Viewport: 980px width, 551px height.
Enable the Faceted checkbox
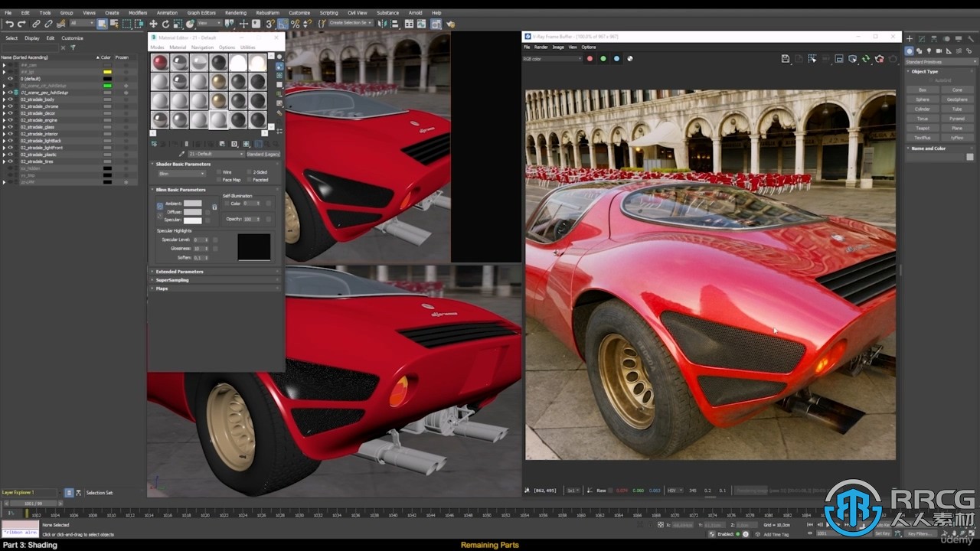click(249, 180)
